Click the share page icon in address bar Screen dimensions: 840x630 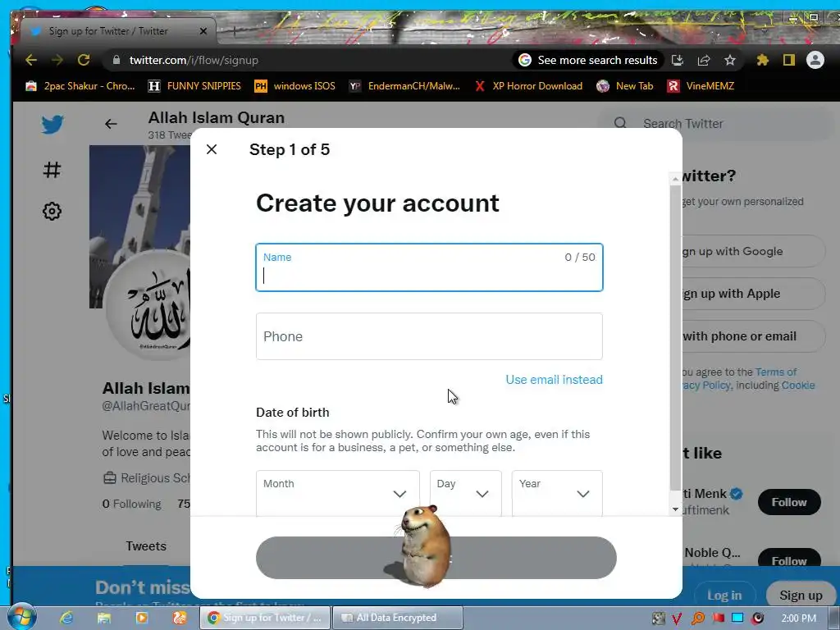click(x=703, y=60)
